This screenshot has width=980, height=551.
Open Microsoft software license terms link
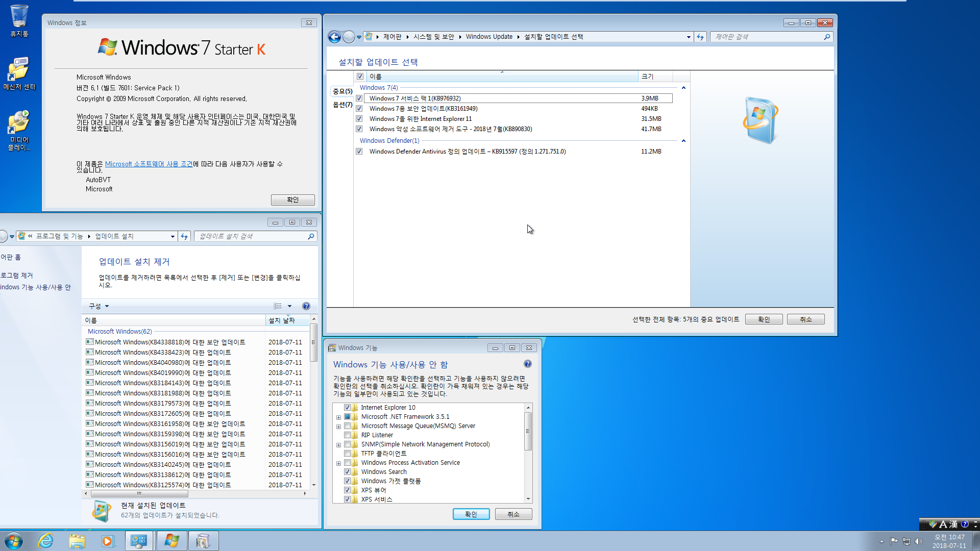point(149,164)
